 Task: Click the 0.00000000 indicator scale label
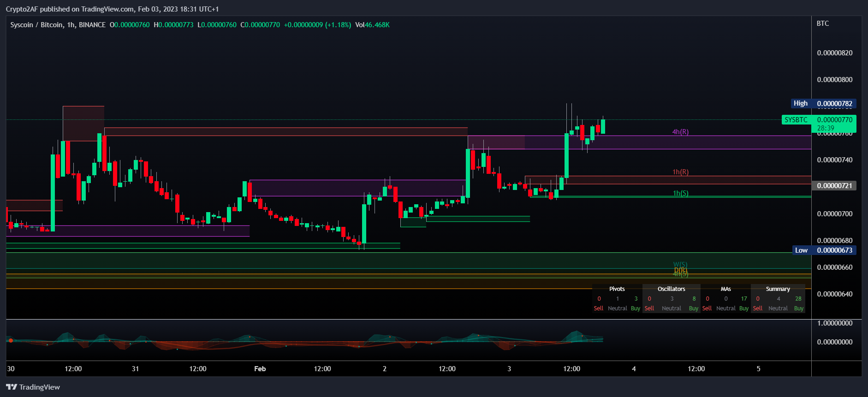tap(834, 342)
